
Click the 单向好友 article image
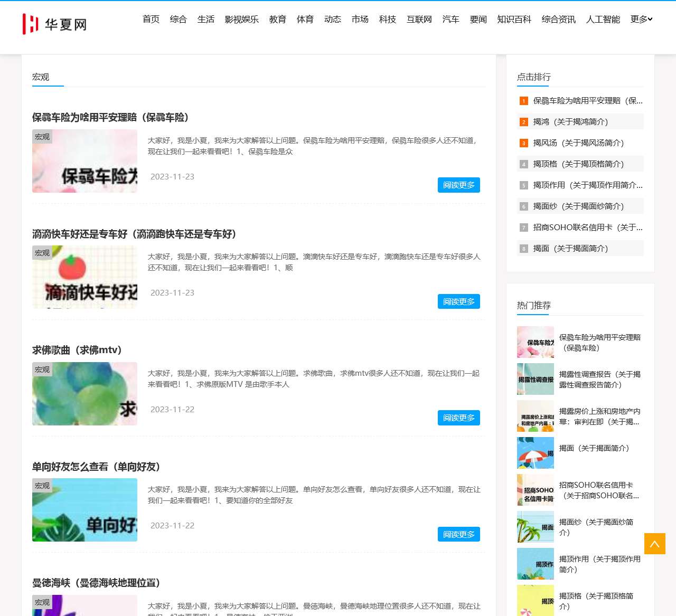coord(84,510)
